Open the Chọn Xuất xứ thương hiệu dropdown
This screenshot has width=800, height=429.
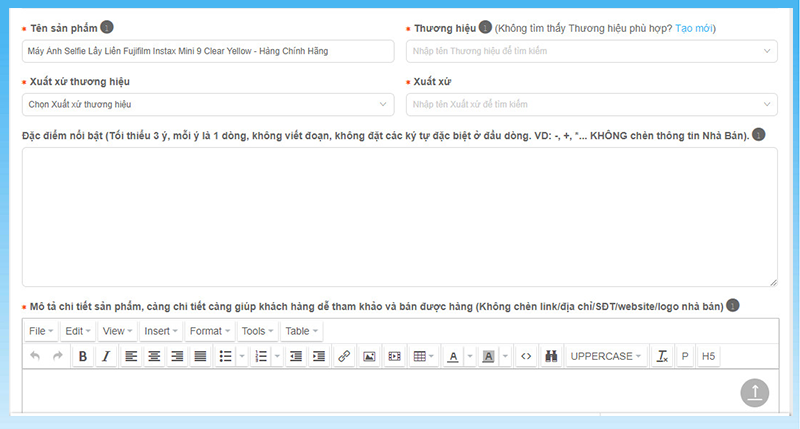(208, 104)
